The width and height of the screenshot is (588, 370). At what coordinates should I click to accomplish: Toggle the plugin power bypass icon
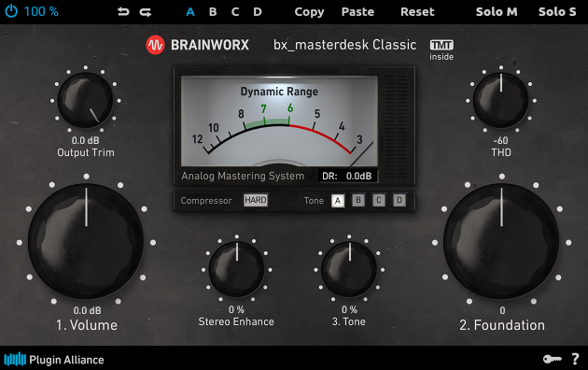tap(11, 11)
